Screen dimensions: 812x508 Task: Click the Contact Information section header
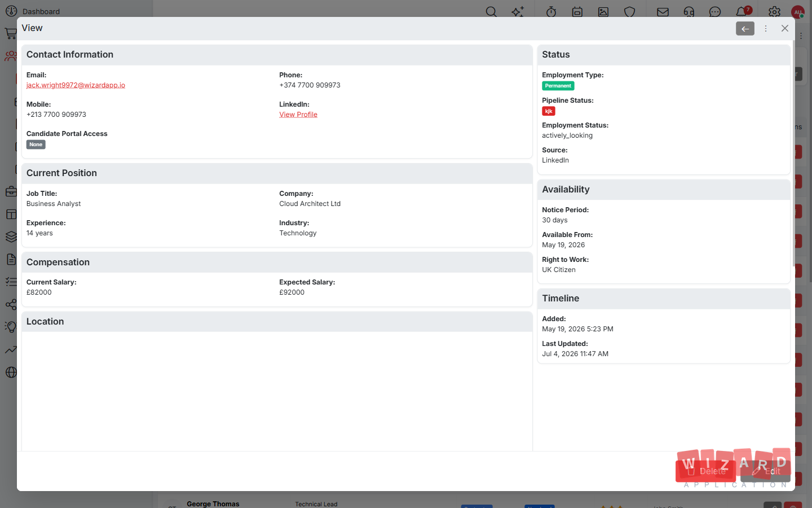click(x=277, y=55)
